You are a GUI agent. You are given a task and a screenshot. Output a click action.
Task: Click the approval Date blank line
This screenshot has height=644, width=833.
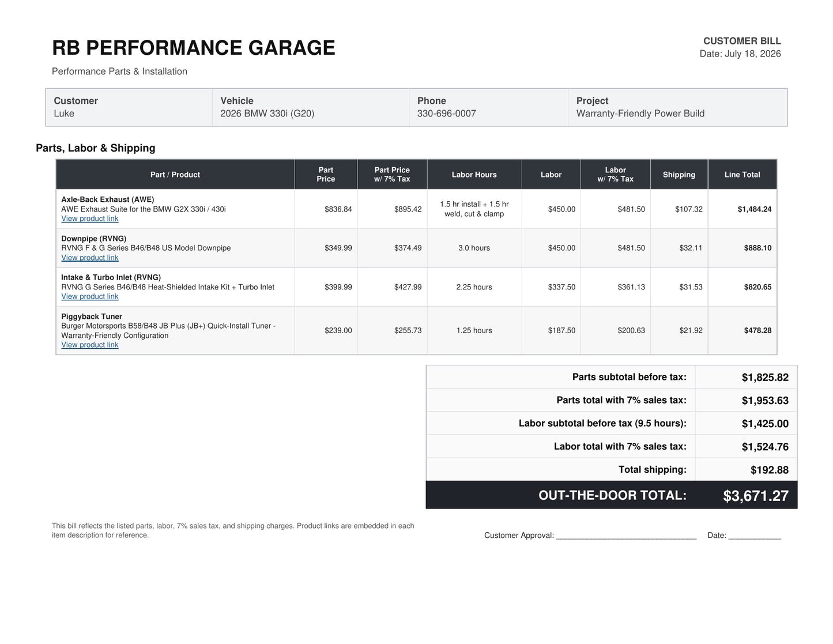click(755, 536)
